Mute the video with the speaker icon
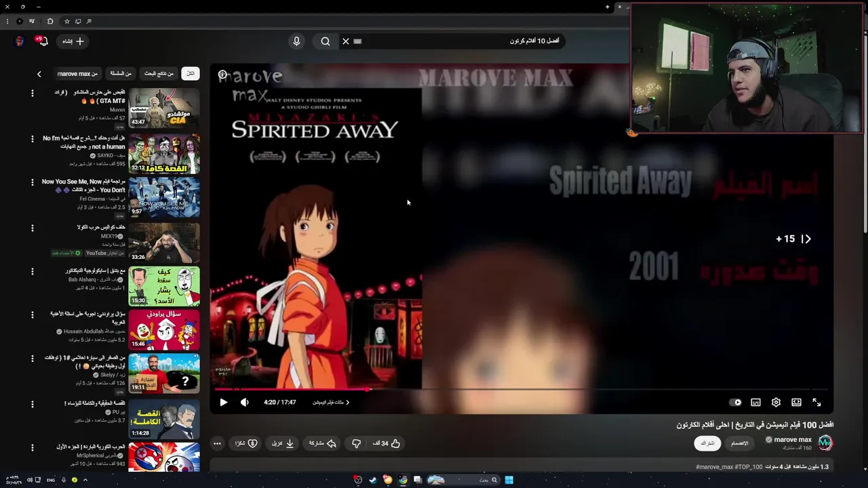This screenshot has height=488, width=868. (x=245, y=402)
